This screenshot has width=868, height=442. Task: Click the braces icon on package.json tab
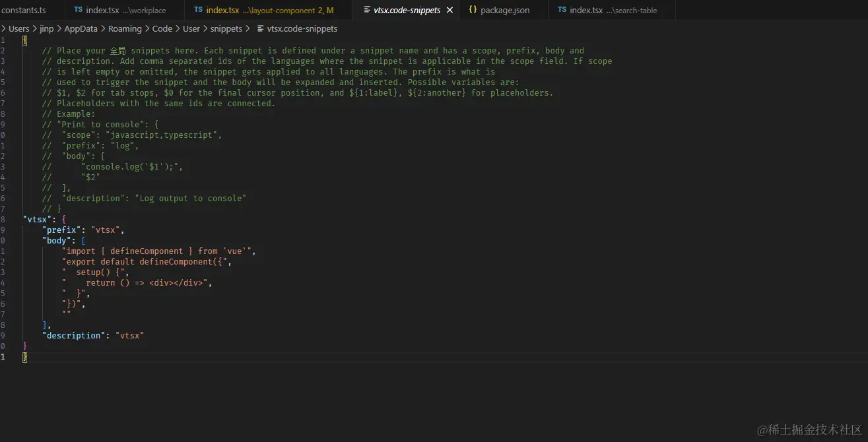tap(473, 10)
